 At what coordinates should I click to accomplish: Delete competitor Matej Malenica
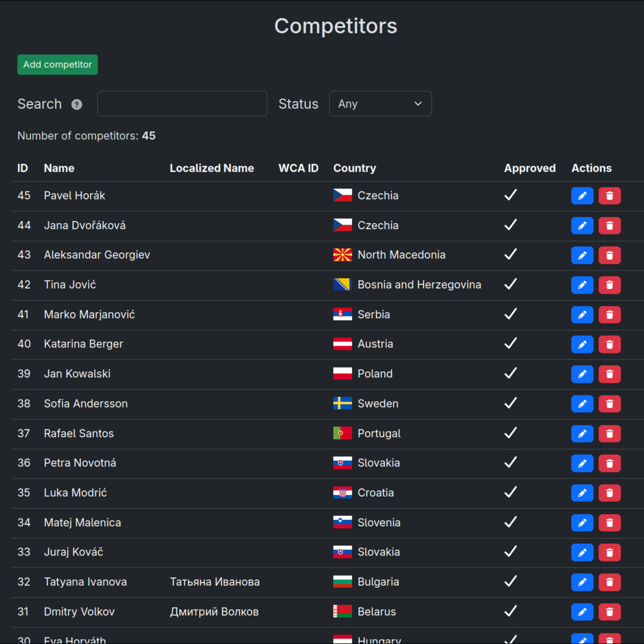click(x=609, y=523)
